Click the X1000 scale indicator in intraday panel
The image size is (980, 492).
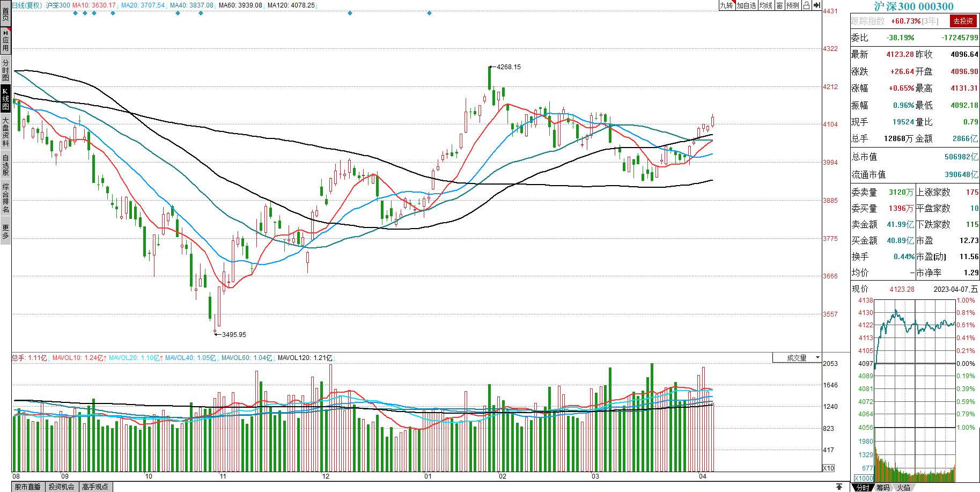[x=863, y=478]
